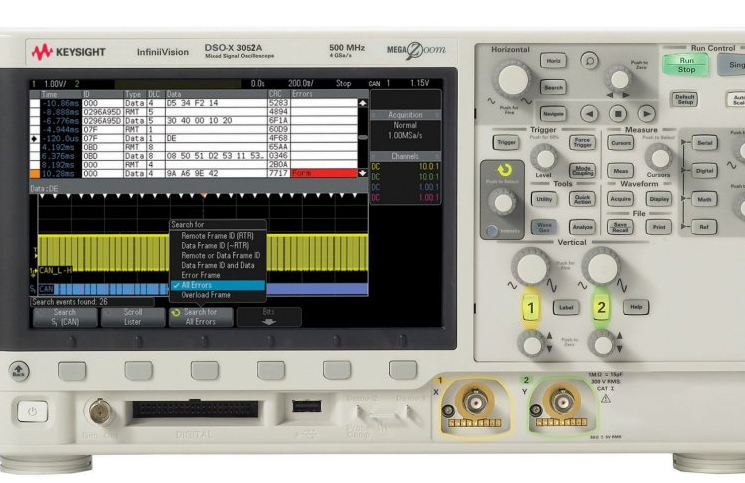This screenshot has width=745, height=483.
Task: Choose 'Data Frame ID and Data' option
Action: (218, 265)
